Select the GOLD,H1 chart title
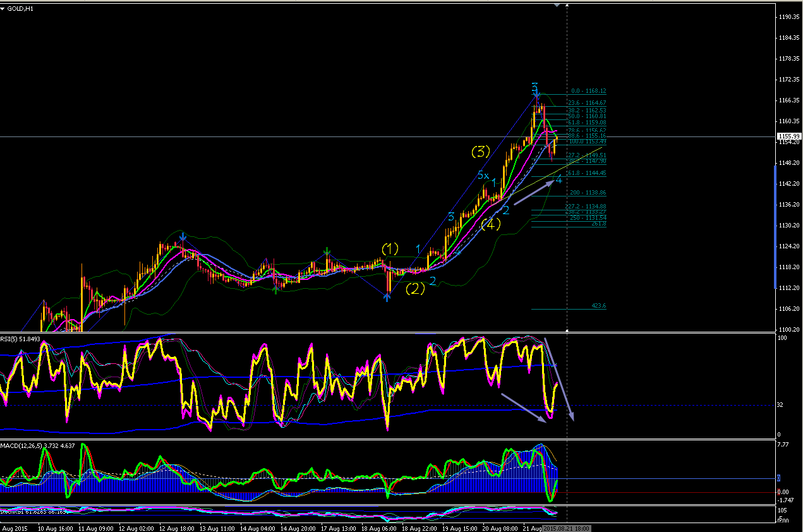The height and width of the screenshot is (532, 803). [x=21, y=8]
